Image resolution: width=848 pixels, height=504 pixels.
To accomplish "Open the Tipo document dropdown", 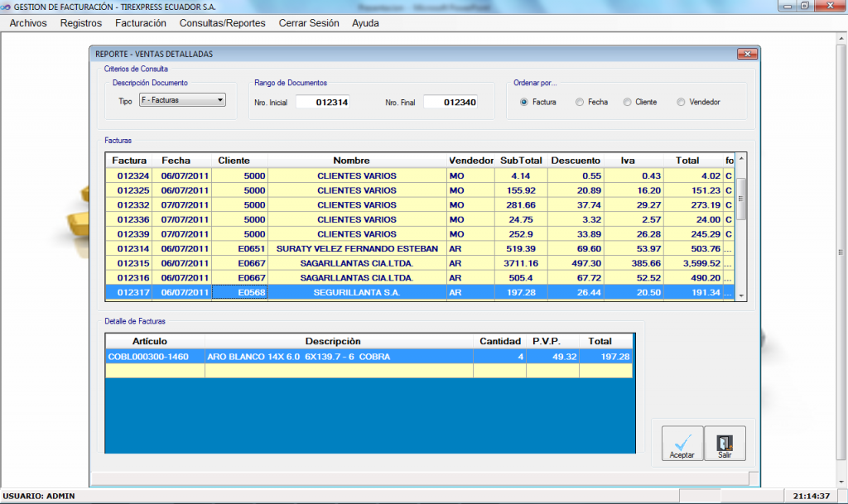I will click(x=181, y=101).
